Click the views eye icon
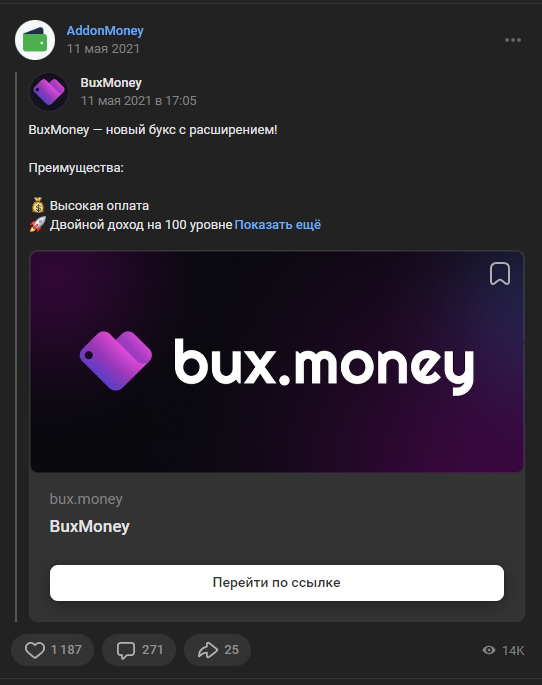Viewport: 542px width, 685px height. tap(489, 650)
